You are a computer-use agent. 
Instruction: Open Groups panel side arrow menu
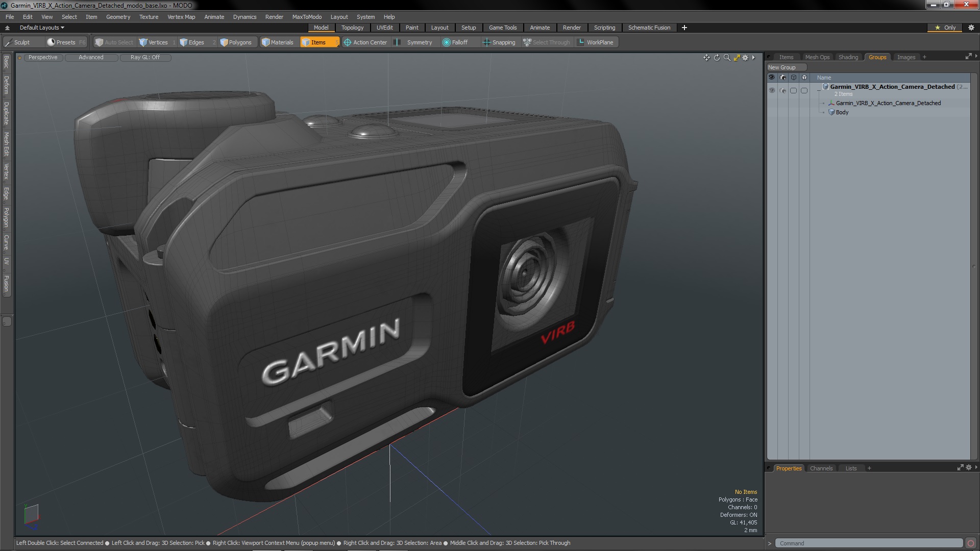(x=976, y=56)
